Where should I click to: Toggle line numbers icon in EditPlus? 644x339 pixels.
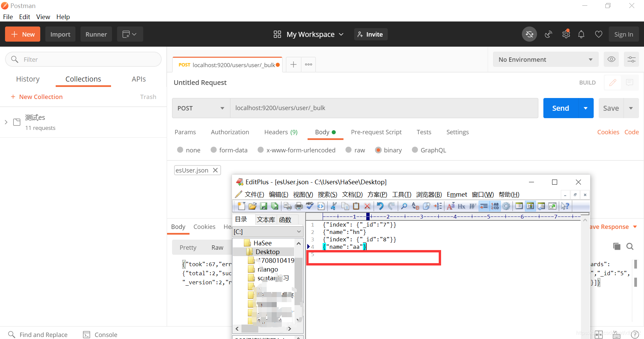pos(495,206)
